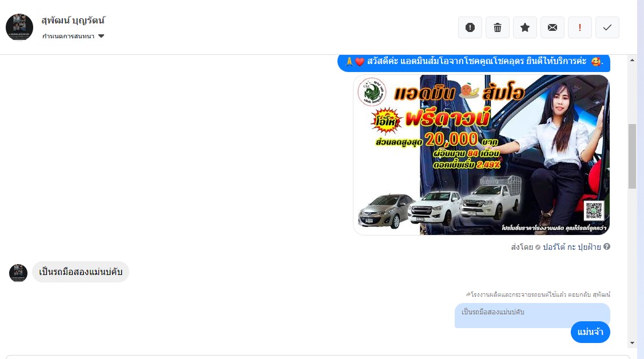Image resolution: width=644 pixels, height=359 pixels.
Task: Mark conversation unread with envelope icon
Action: click(552, 27)
